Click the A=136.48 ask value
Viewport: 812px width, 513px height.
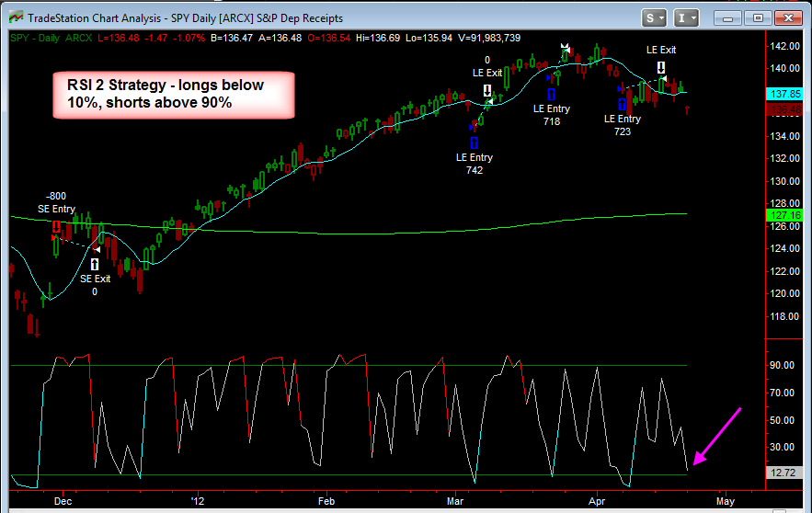(x=280, y=38)
